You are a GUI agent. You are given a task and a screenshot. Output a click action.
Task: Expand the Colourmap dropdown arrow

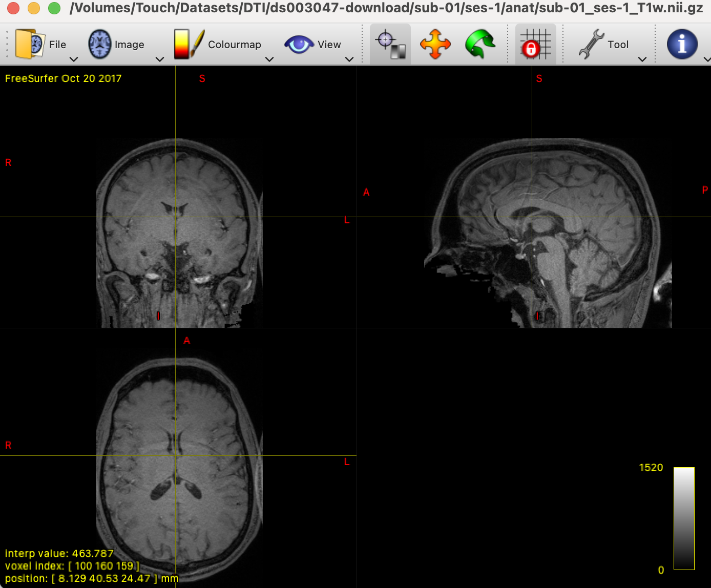click(x=269, y=59)
